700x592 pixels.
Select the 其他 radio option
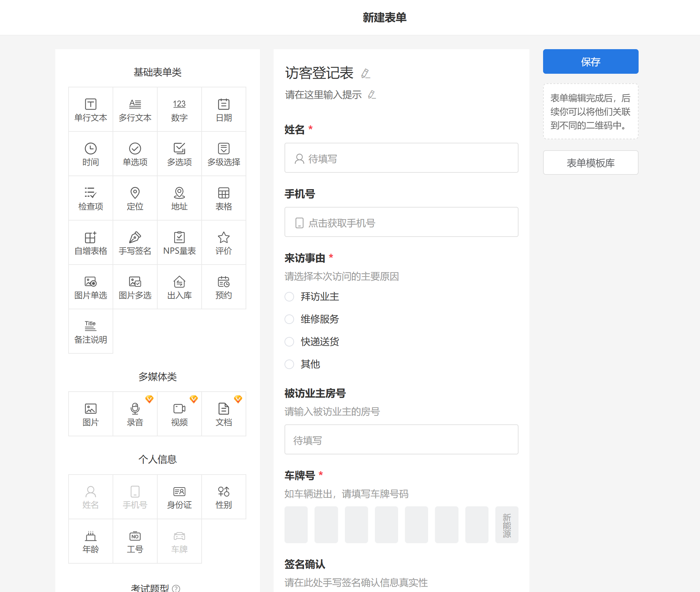pyautogui.click(x=289, y=364)
